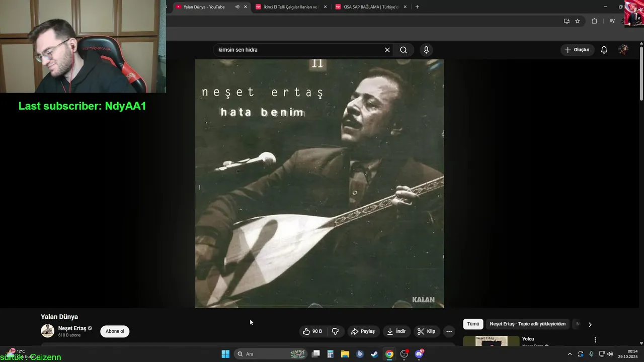Show hidden system tray icons

point(570,354)
